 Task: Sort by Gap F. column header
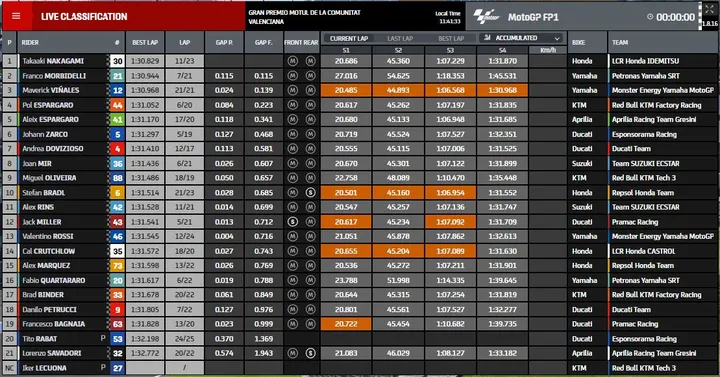pyautogui.click(x=264, y=42)
